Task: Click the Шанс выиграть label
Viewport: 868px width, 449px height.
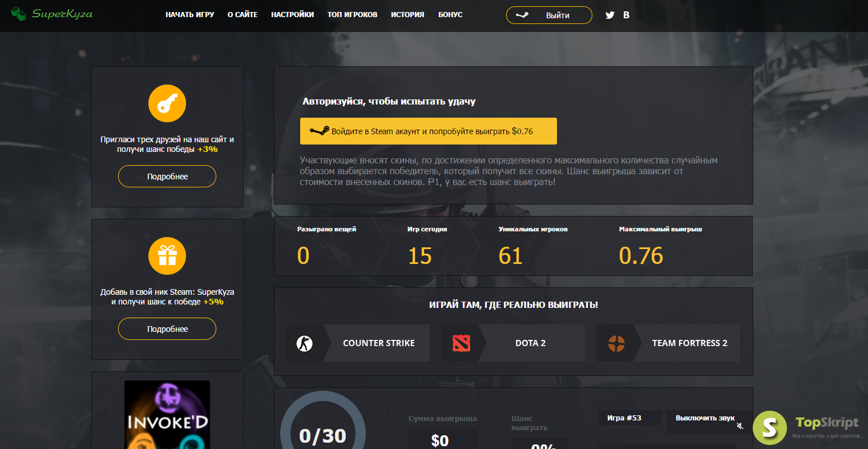Action: 530,423
